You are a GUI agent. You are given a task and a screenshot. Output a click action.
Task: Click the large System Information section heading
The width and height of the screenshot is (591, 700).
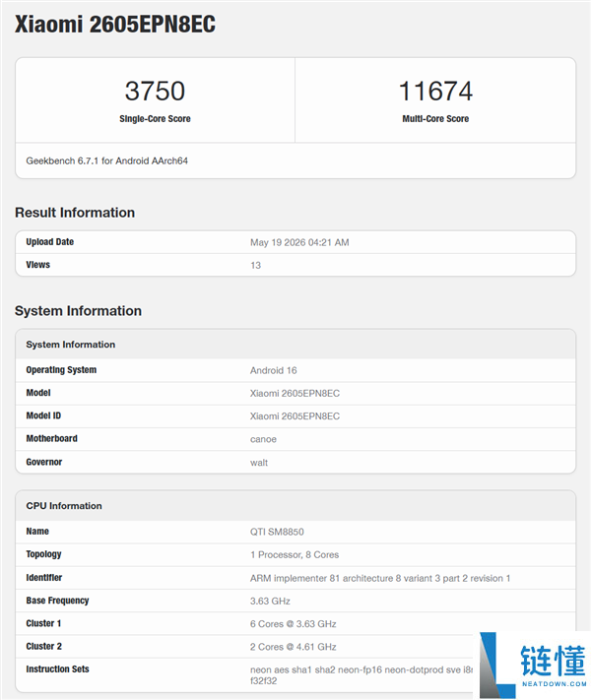click(78, 311)
